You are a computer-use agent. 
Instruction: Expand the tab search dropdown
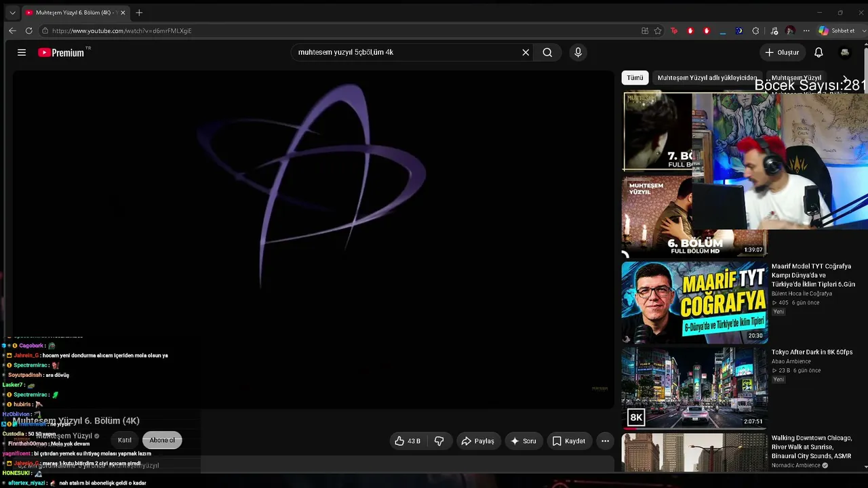coord(12,12)
